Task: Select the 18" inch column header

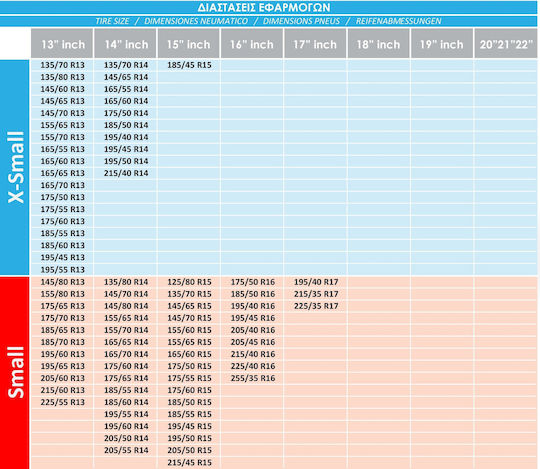Action: coord(379,43)
